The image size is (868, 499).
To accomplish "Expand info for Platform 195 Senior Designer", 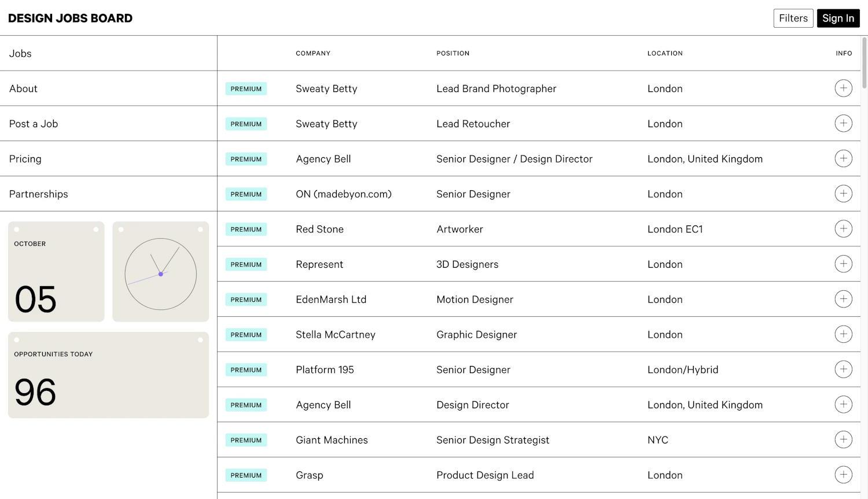I will (x=843, y=369).
